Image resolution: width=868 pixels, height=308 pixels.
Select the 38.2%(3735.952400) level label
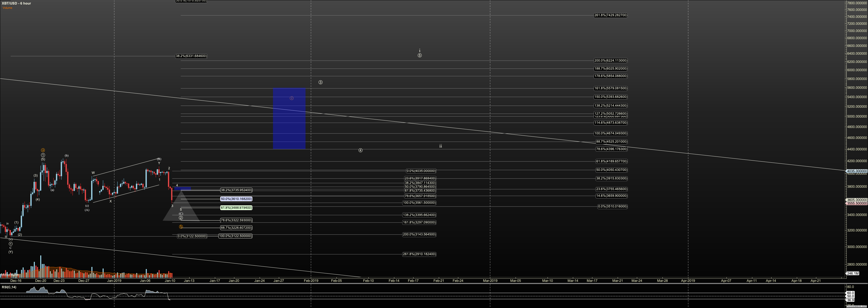pyautogui.click(x=236, y=190)
